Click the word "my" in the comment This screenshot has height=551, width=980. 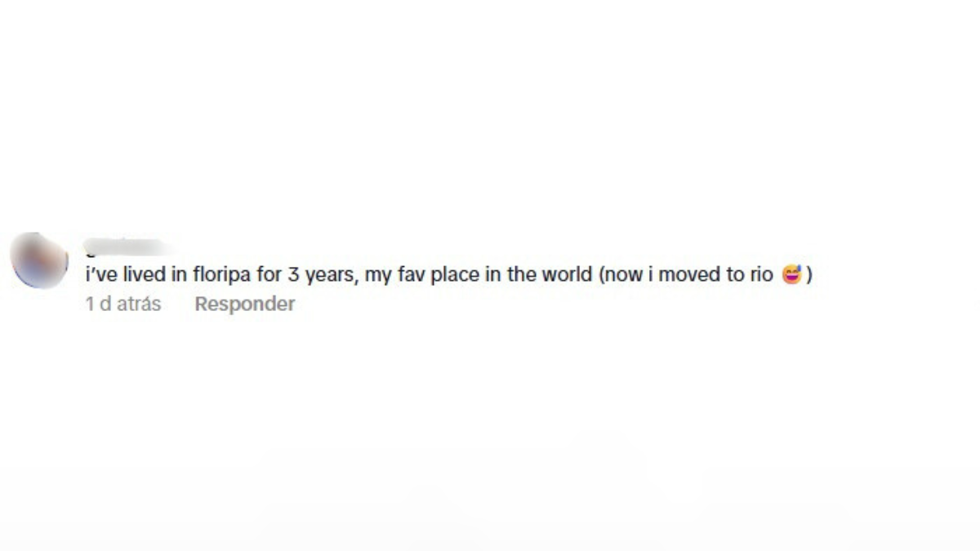376,275
